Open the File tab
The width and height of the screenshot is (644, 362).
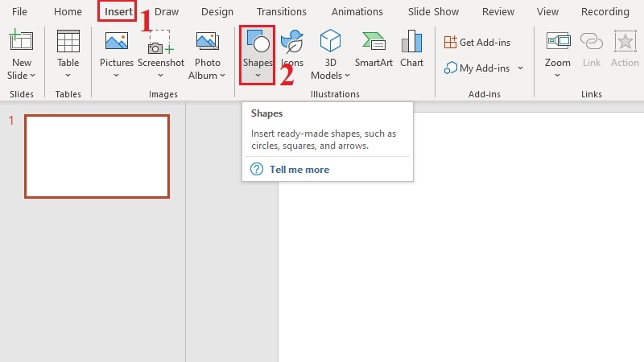19,11
